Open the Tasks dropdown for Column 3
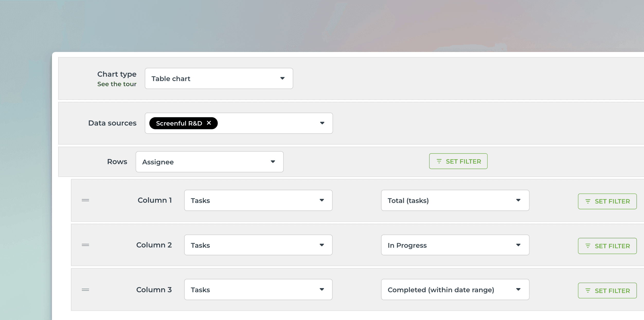 (x=322, y=289)
